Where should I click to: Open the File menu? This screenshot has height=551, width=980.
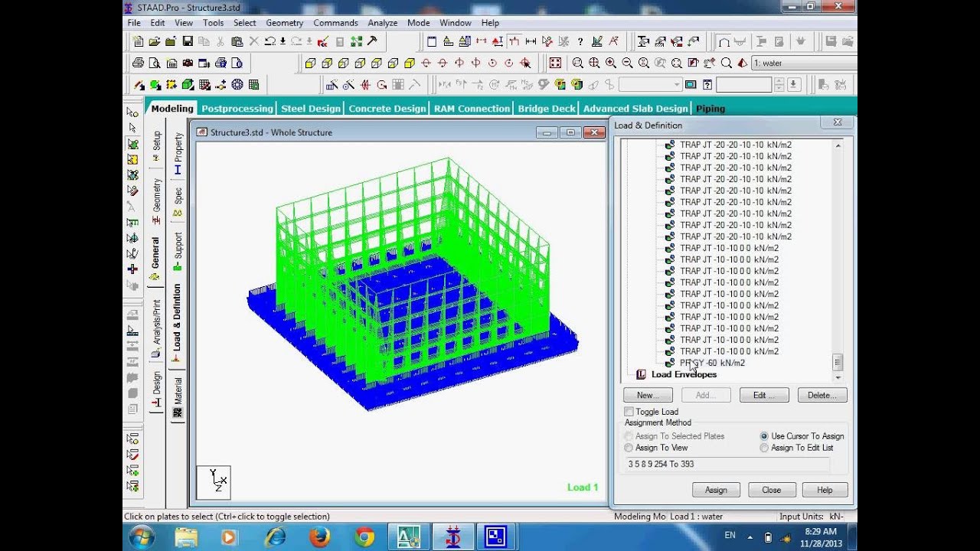(x=134, y=23)
